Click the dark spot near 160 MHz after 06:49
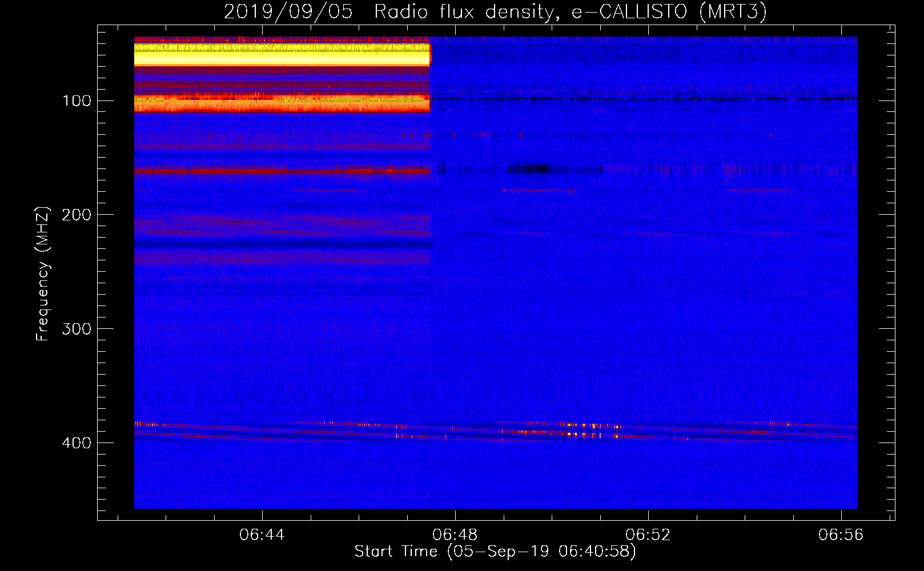924x571 pixels. tap(529, 168)
